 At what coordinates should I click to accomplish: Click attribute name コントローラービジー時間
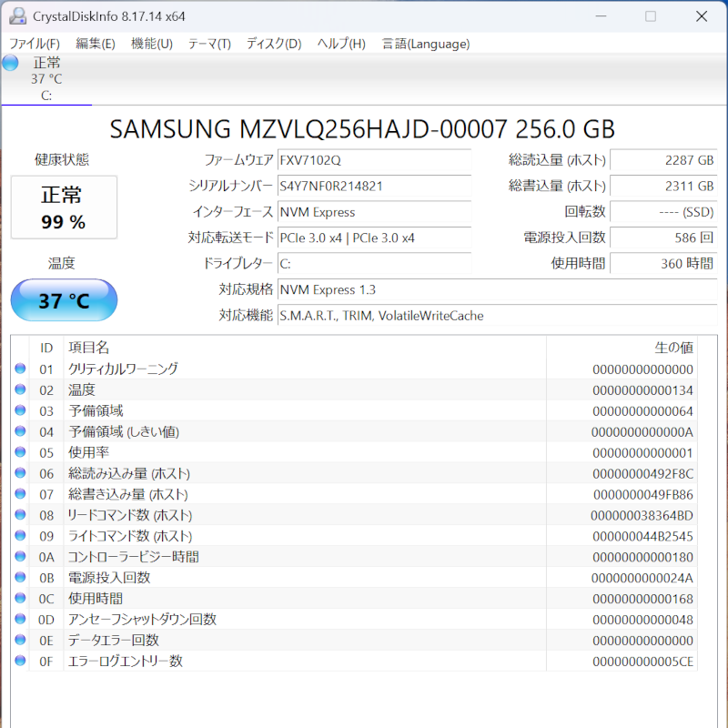pos(133,557)
